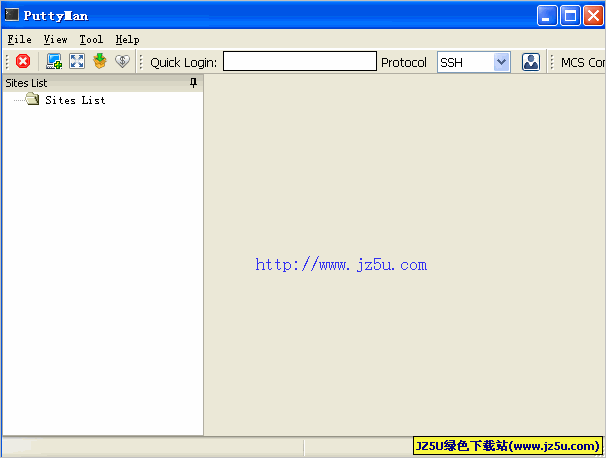
Task: Open the File menu
Action: click(19, 39)
